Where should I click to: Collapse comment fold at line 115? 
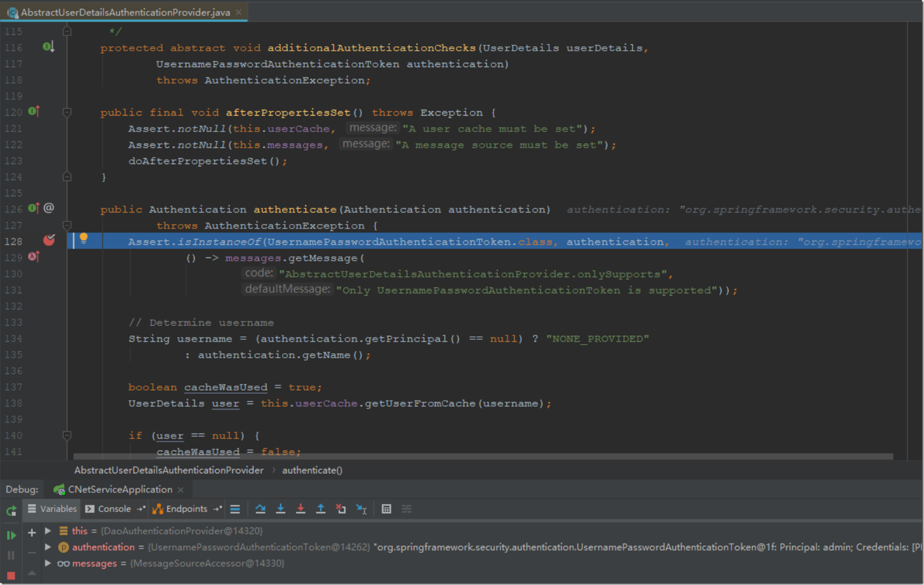[67, 31]
